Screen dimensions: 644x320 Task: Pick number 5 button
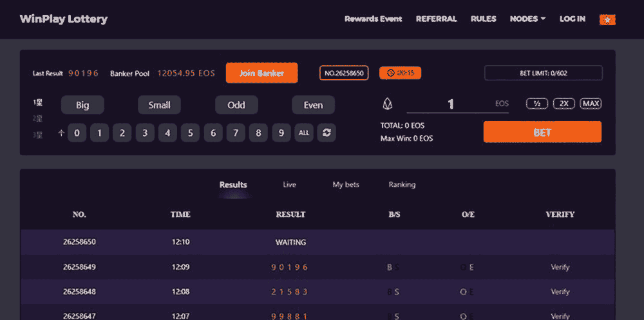pyautogui.click(x=190, y=133)
